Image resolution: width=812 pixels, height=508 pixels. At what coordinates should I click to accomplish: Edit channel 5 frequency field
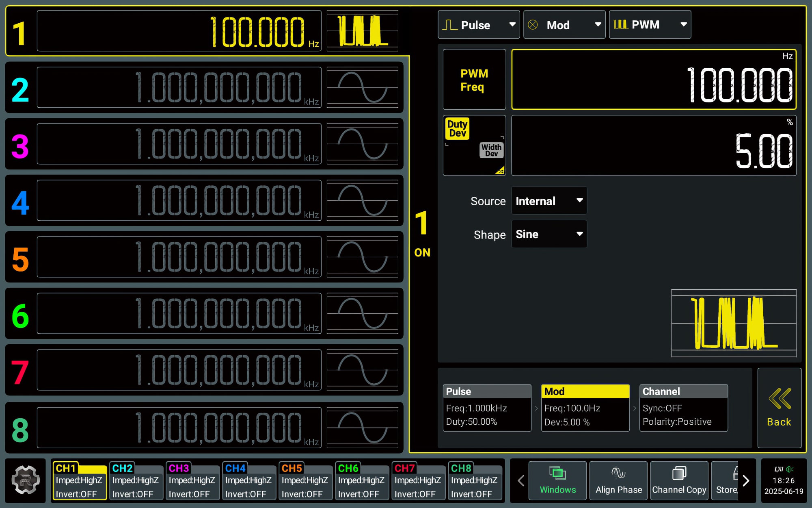pyautogui.click(x=179, y=257)
